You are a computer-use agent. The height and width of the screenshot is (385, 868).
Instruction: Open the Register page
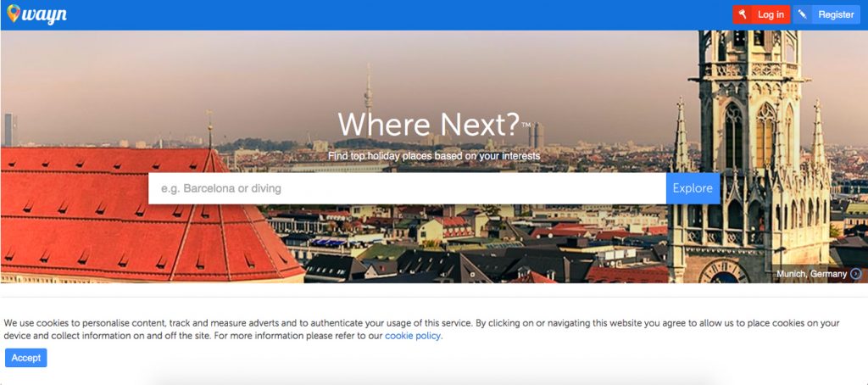coord(826,14)
